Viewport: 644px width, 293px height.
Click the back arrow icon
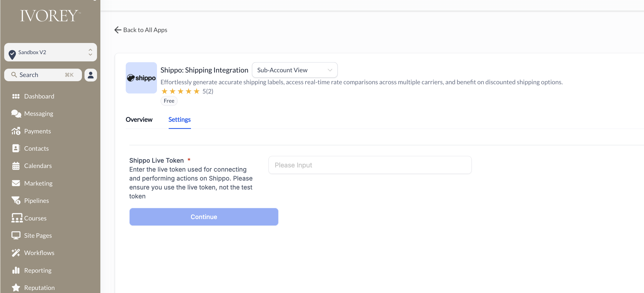point(118,30)
